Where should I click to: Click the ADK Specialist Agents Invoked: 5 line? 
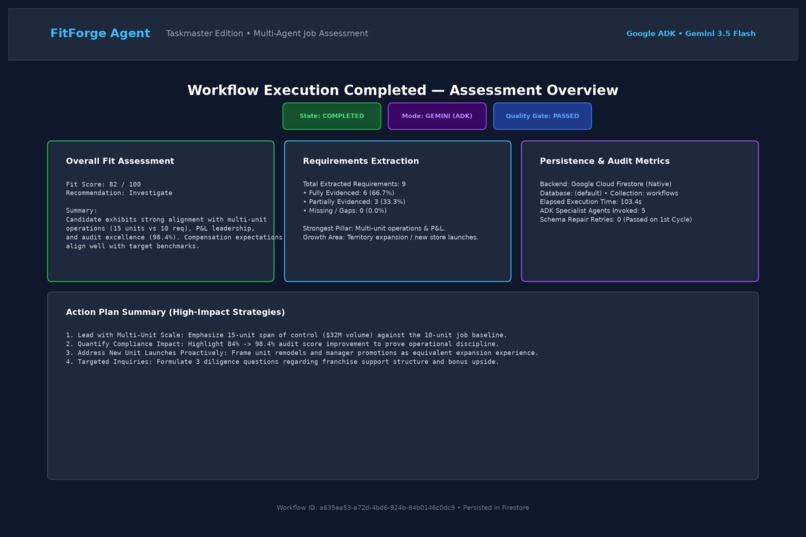point(592,211)
